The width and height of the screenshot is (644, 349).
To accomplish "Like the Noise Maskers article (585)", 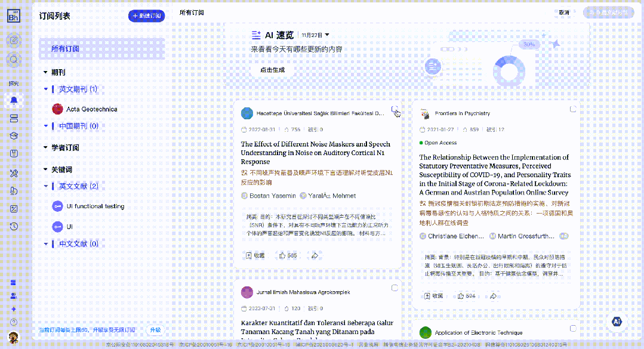I will (x=282, y=255).
